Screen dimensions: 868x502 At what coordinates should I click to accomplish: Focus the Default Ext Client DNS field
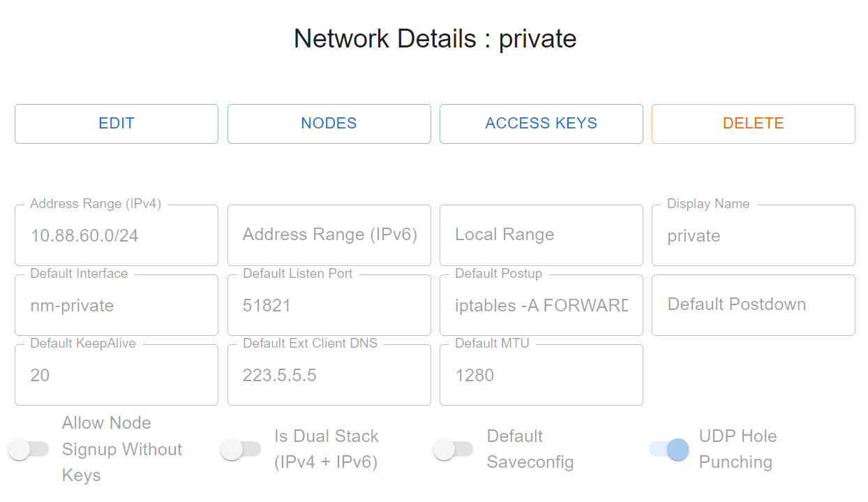(x=329, y=375)
